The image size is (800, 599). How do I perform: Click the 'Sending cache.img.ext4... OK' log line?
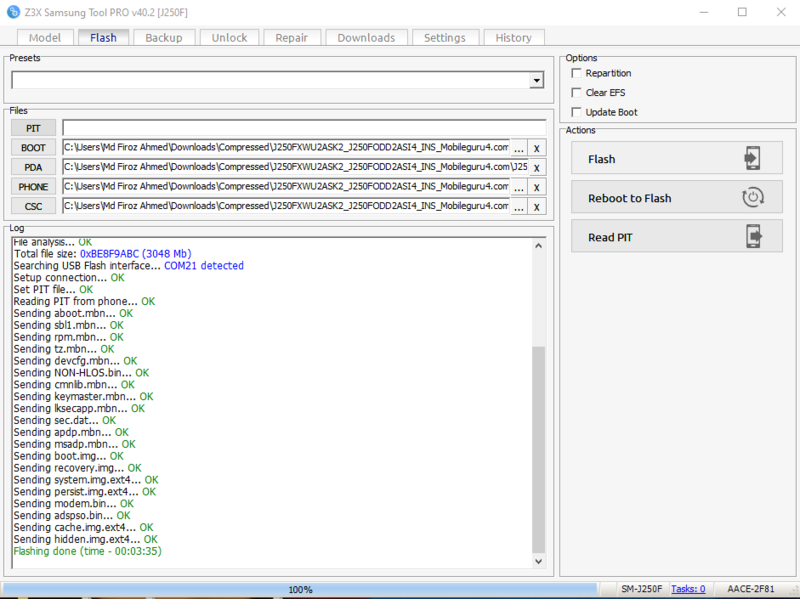pos(83,527)
